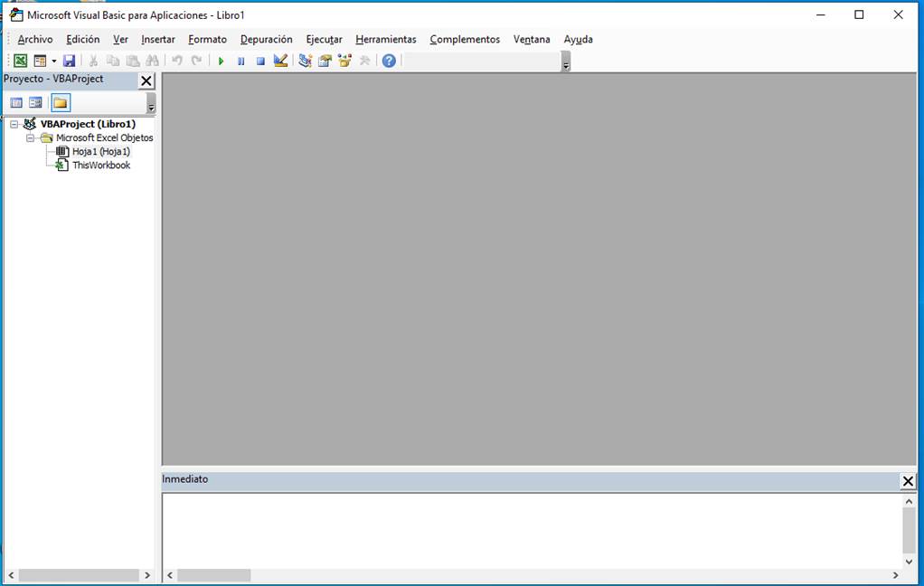This screenshot has width=924, height=586.
Task: Toggle Folders view in Project panel
Action: click(60, 103)
